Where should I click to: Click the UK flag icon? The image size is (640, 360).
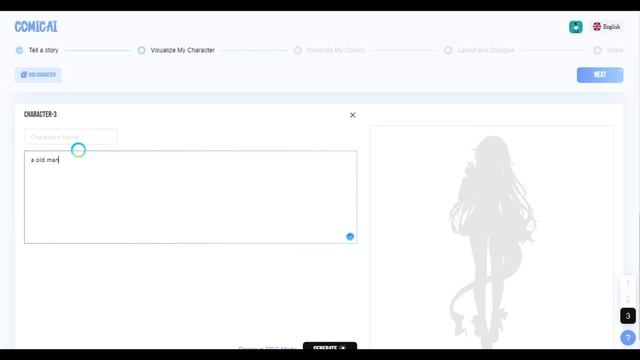click(597, 27)
